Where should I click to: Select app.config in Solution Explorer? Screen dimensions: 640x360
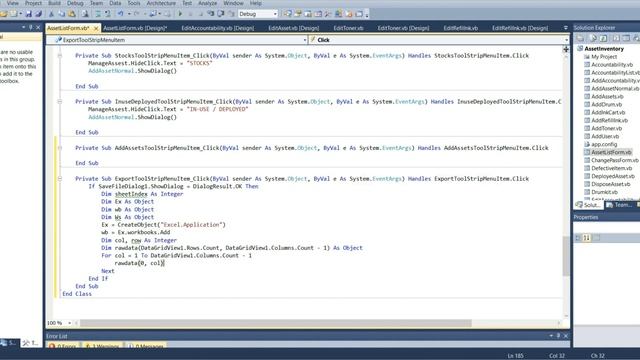[604, 144]
